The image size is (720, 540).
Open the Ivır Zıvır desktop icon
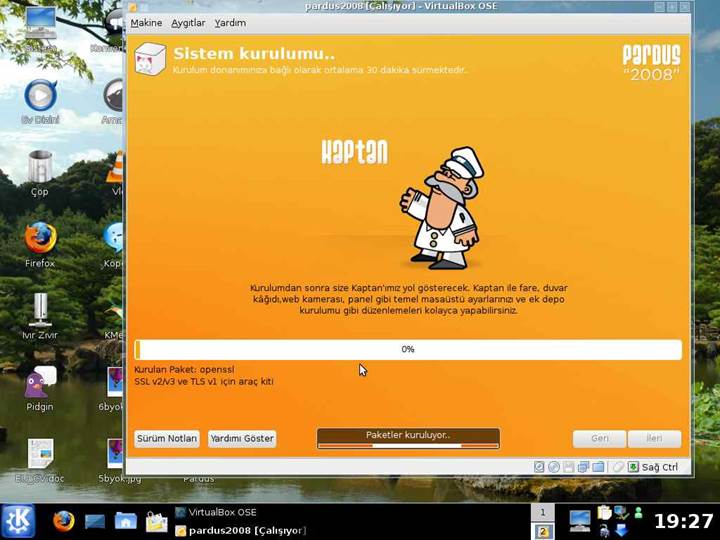[40, 317]
